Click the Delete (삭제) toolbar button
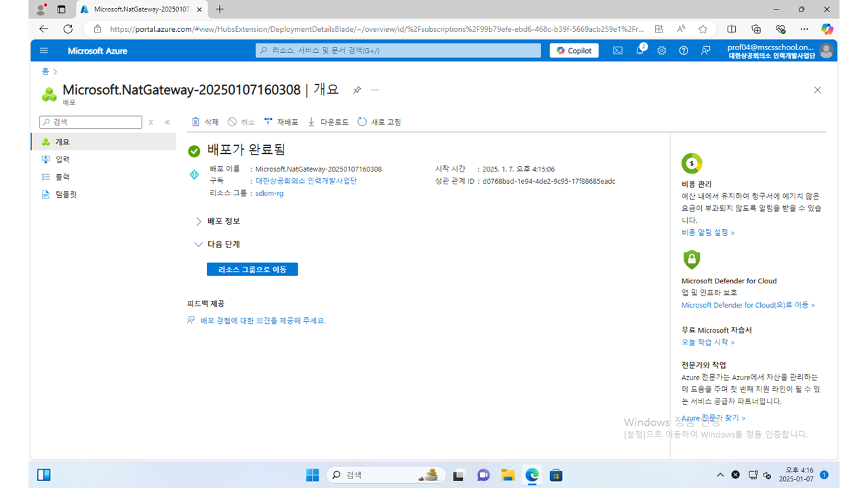Image resolution: width=868 pixels, height=488 pixels. [x=205, y=122]
